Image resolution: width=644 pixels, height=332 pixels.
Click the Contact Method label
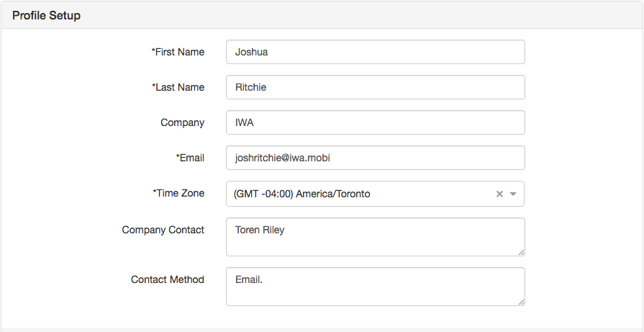coord(168,280)
